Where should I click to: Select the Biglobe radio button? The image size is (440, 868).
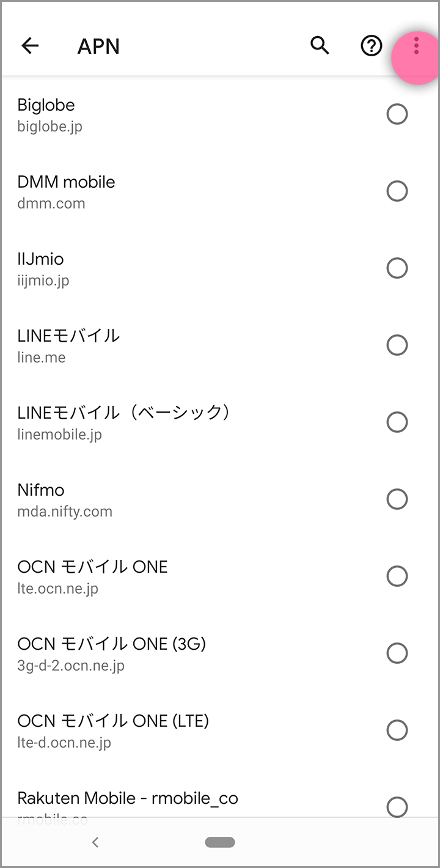pos(397,114)
